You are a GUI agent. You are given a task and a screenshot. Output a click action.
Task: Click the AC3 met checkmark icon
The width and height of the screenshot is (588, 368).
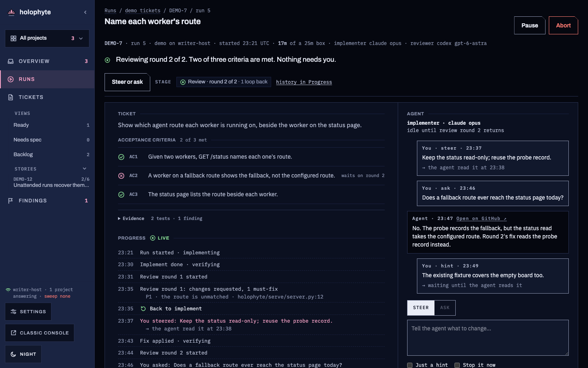coord(121,195)
